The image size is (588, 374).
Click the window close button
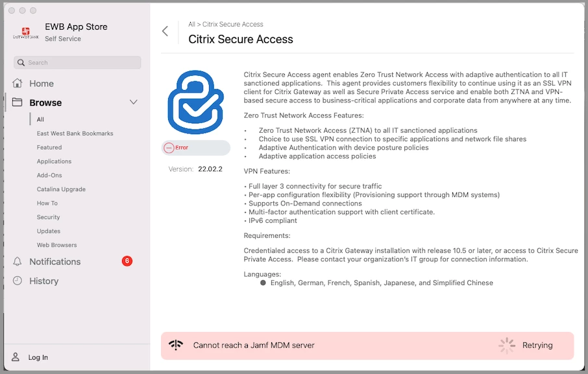(12, 10)
